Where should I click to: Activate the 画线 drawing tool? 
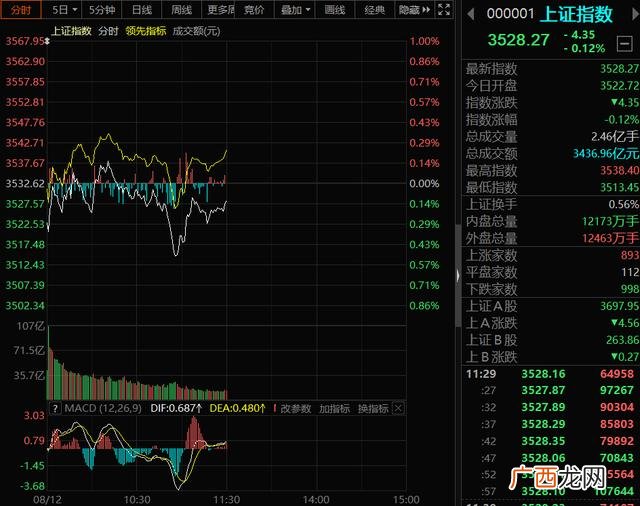(335, 9)
